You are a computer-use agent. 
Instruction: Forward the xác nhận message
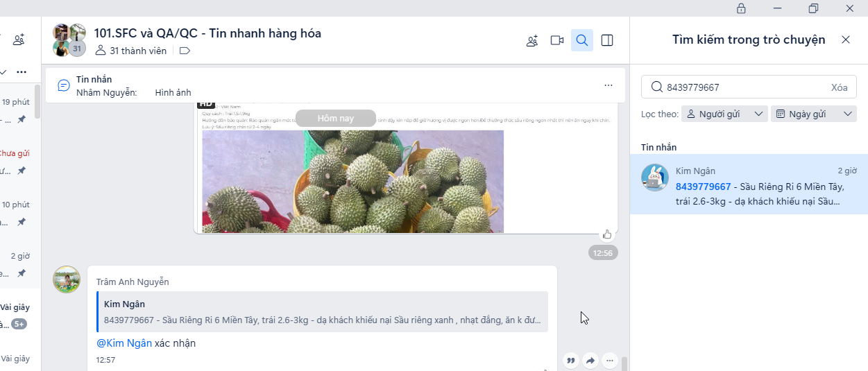point(590,361)
